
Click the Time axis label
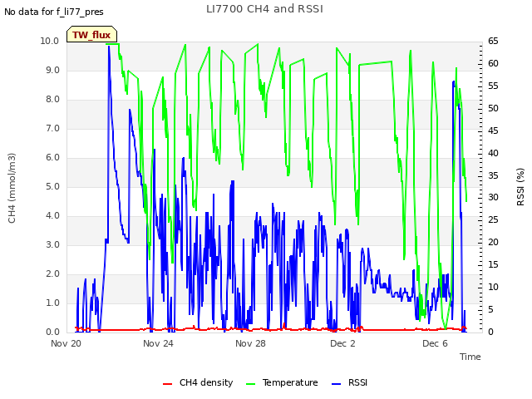click(470, 357)
